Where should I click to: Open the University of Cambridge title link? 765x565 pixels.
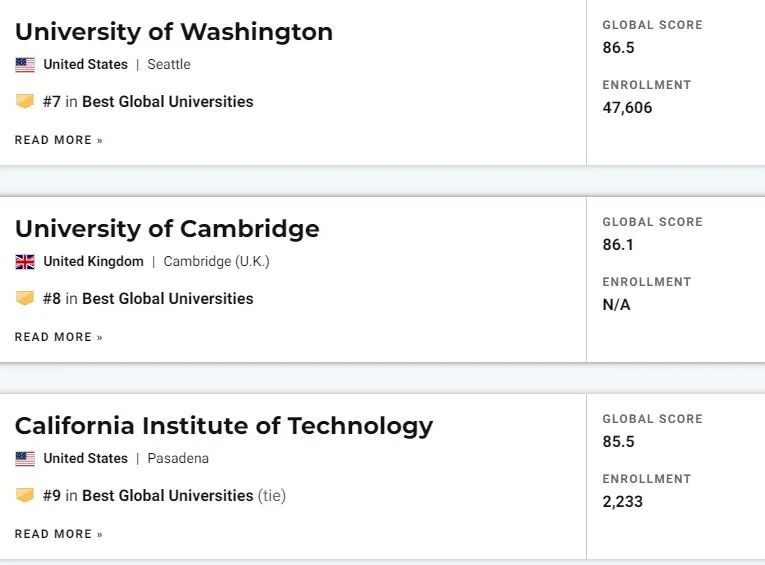tap(167, 229)
